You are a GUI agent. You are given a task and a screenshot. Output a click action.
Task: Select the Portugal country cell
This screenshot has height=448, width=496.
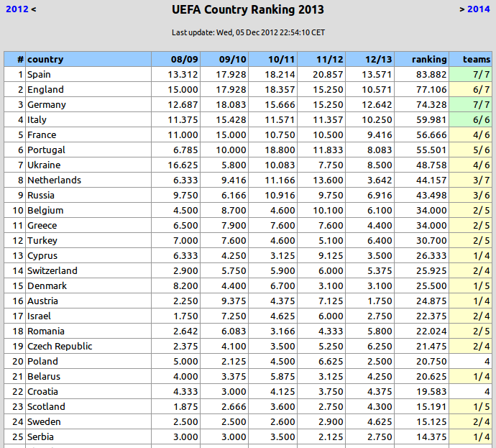(x=88, y=150)
